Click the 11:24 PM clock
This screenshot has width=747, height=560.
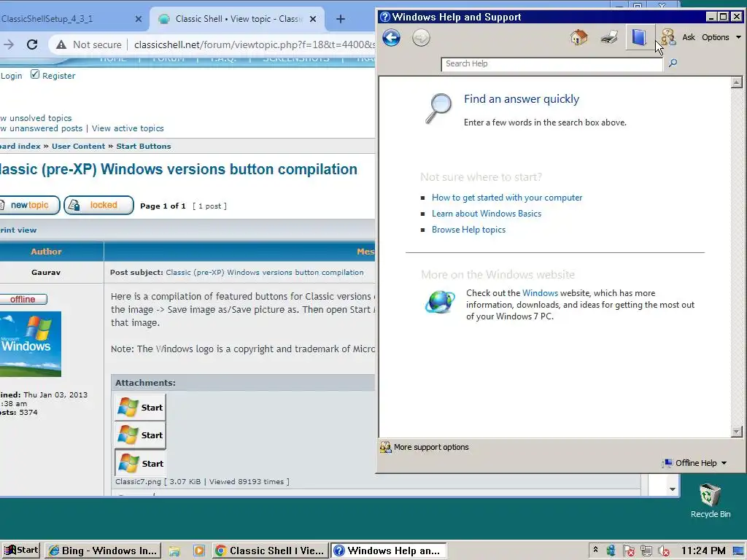click(703, 551)
